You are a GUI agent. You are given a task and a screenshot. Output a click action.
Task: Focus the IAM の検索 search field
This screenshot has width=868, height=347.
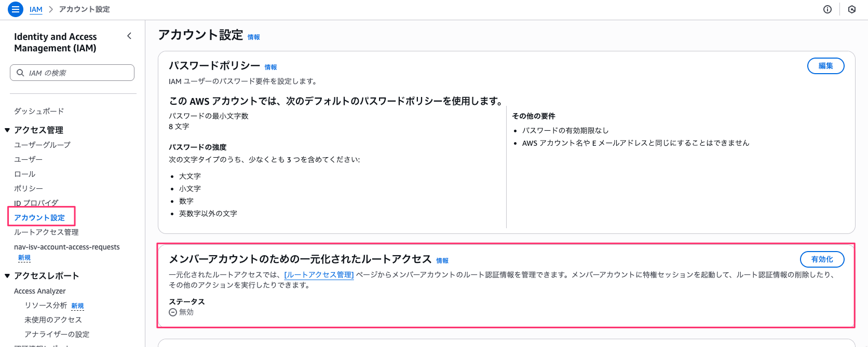tap(72, 73)
